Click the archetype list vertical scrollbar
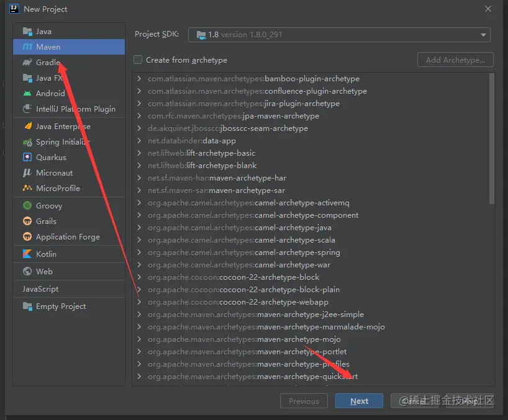The height and width of the screenshot is (420, 508). tap(492, 138)
